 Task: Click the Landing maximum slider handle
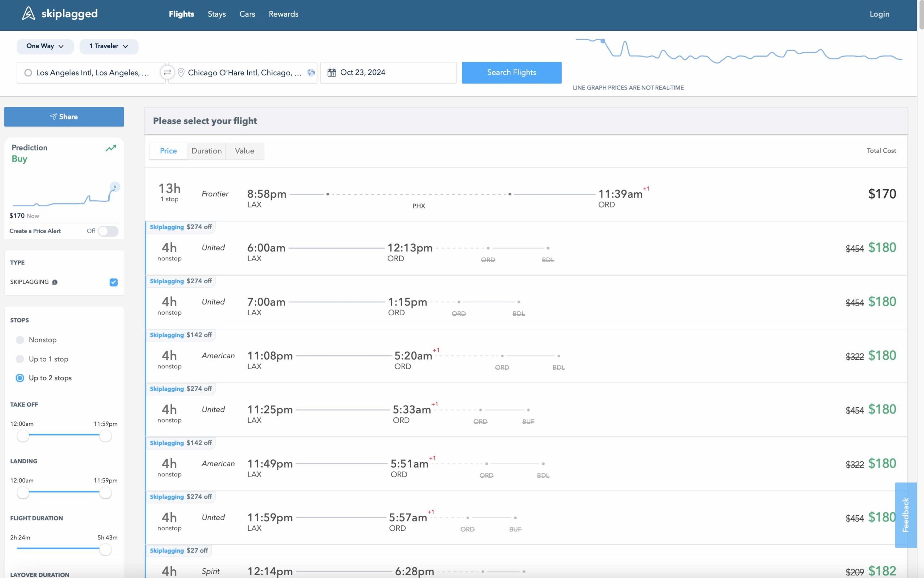tap(105, 493)
